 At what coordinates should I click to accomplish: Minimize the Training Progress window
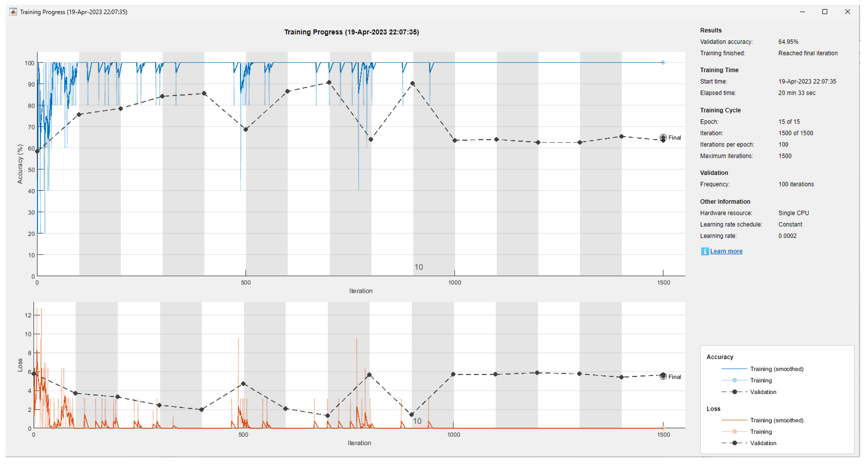coord(802,12)
